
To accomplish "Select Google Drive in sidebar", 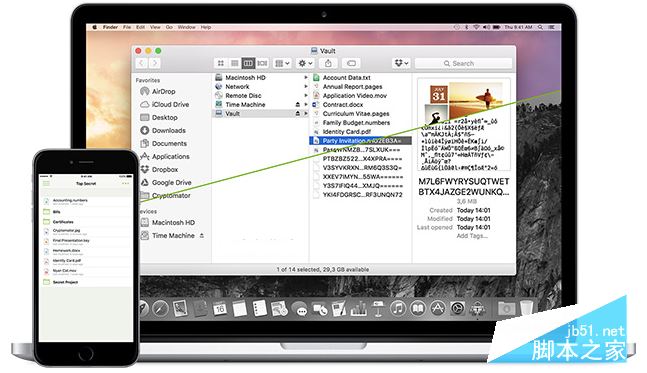I will pos(166,182).
